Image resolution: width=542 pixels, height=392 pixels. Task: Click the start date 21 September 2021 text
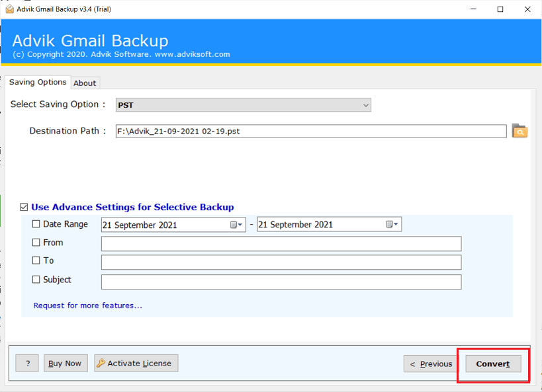[x=140, y=225]
